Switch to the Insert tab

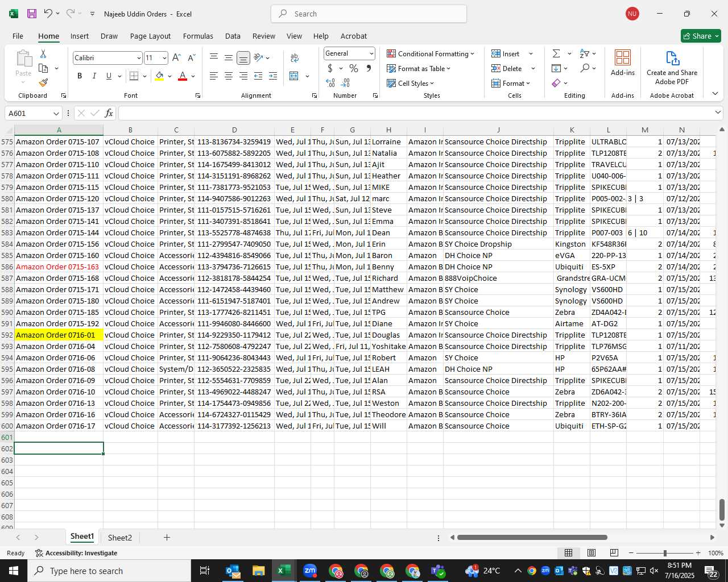click(80, 36)
